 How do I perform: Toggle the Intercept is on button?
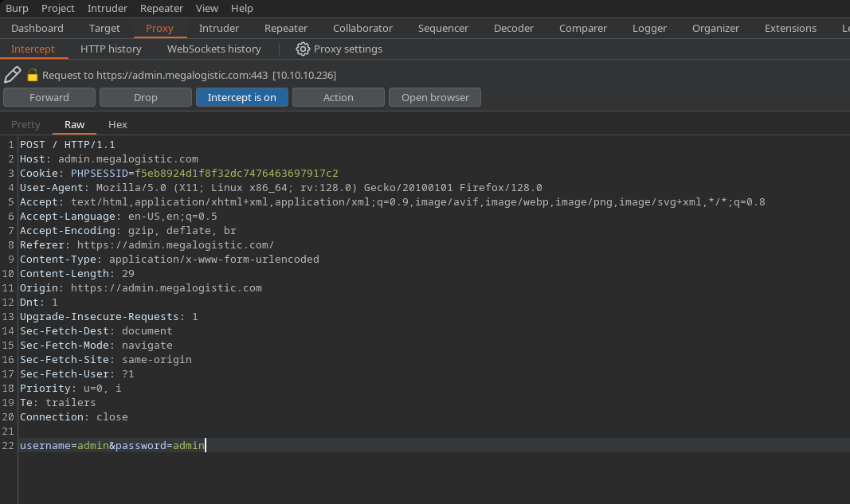coord(242,97)
